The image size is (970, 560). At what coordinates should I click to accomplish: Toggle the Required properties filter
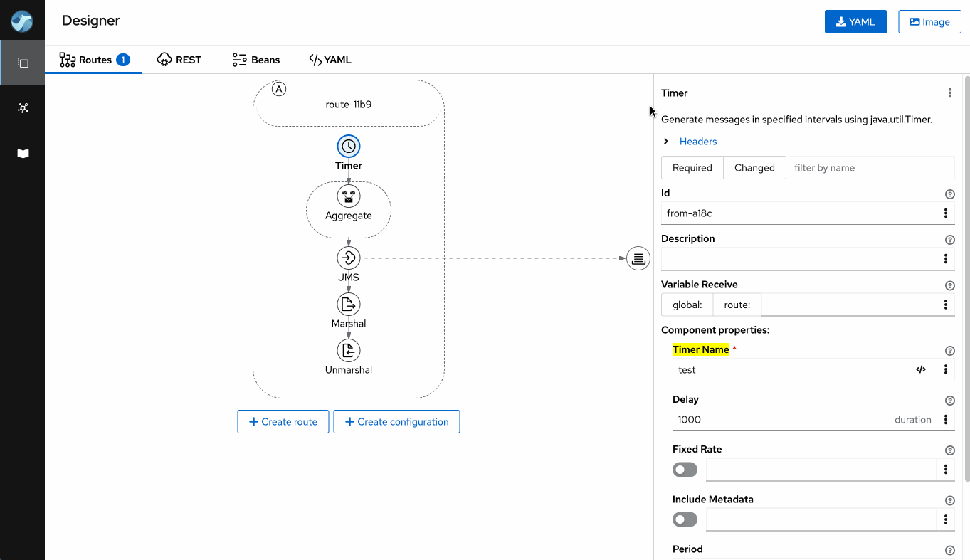pyautogui.click(x=692, y=168)
